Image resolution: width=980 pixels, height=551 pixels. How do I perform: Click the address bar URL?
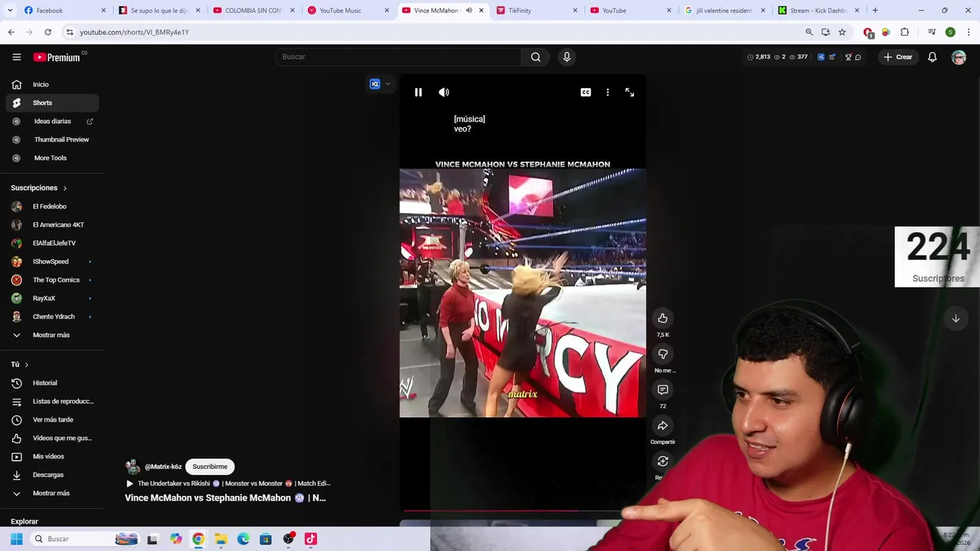[x=134, y=32]
